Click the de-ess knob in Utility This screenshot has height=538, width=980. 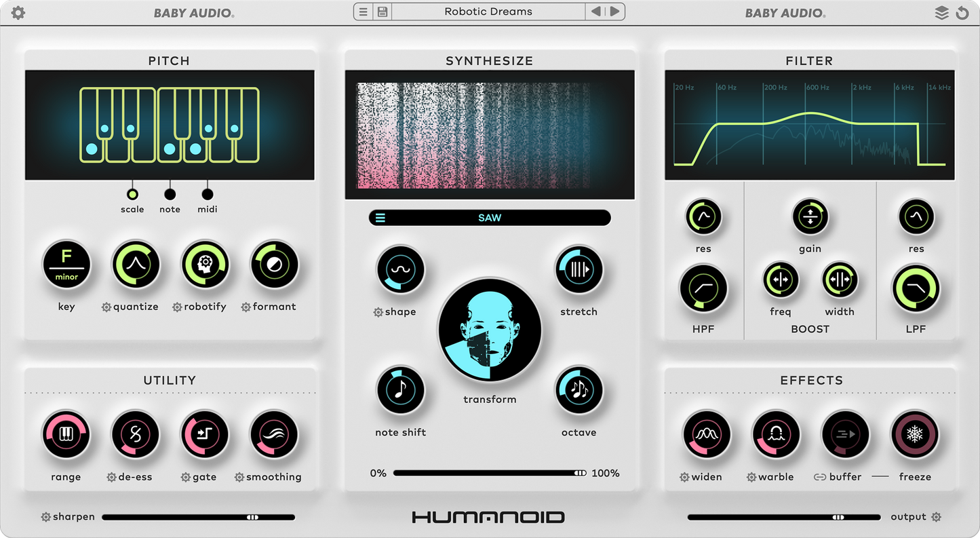pyautogui.click(x=135, y=435)
